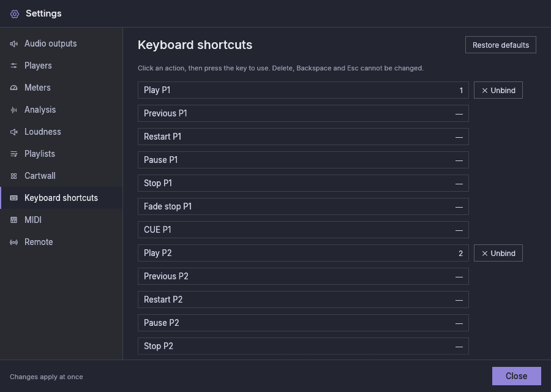Viewport: 551px width, 392px height.
Task: Select the Play P1 action row
Action: click(x=303, y=91)
